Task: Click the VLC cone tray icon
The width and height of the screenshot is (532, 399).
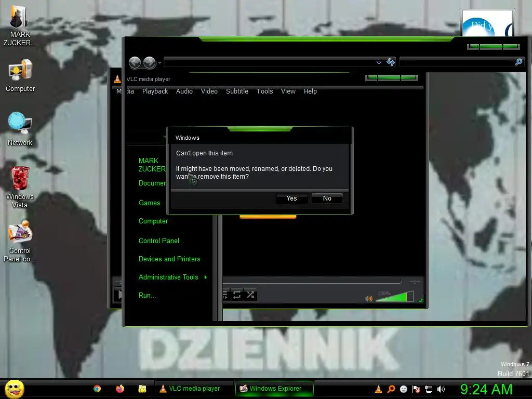Action: (x=378, y=389)
